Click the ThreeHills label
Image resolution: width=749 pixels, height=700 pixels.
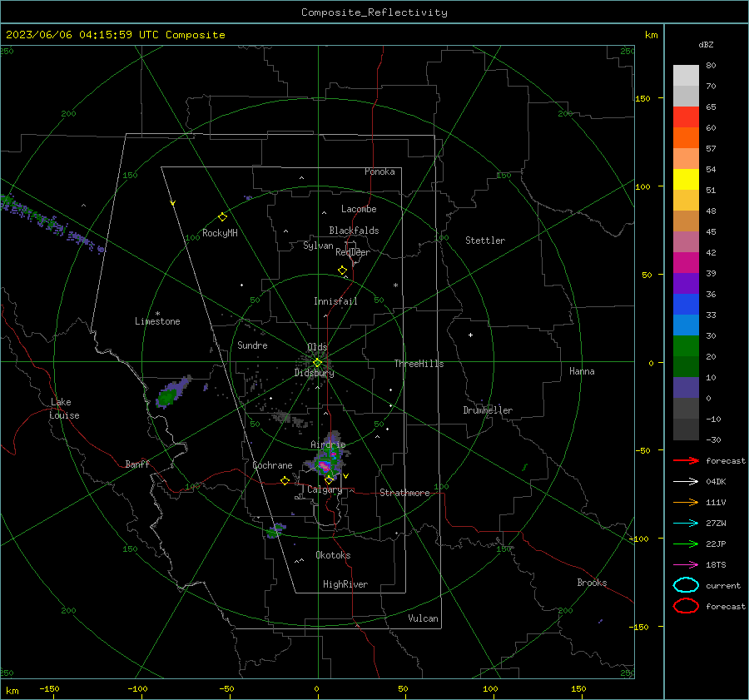tap(419, 364)
